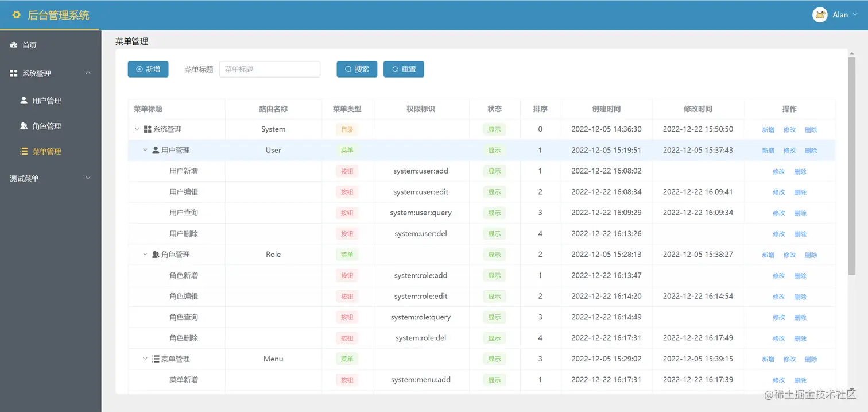Click the 搜索 search button
The width and height of the screenshot is (868, 412).
pyautogui.click(x=356, y=69)
